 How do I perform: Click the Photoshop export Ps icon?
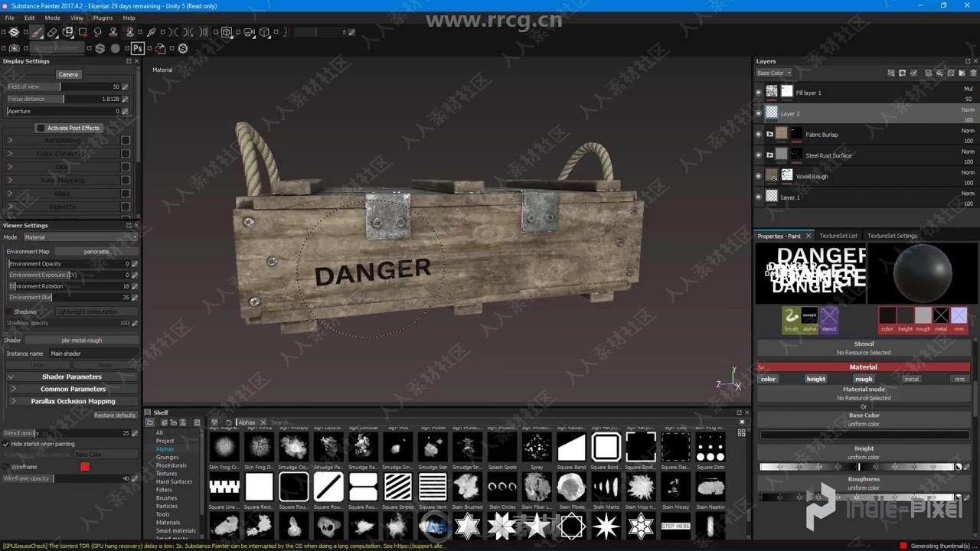[x=138, y=48]
